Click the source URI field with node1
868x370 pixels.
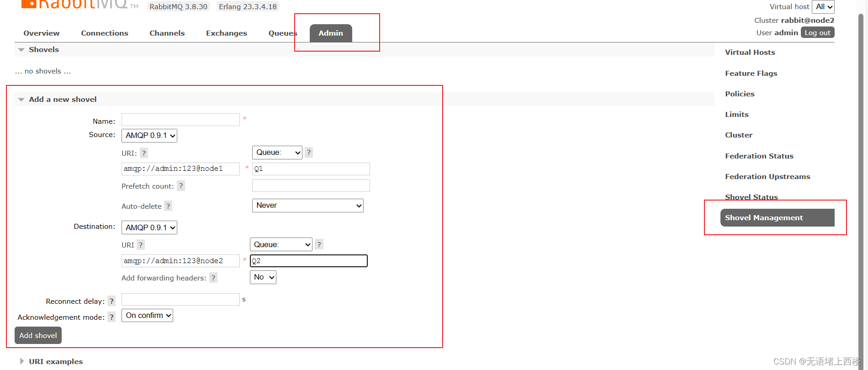[x=180, y=169]
